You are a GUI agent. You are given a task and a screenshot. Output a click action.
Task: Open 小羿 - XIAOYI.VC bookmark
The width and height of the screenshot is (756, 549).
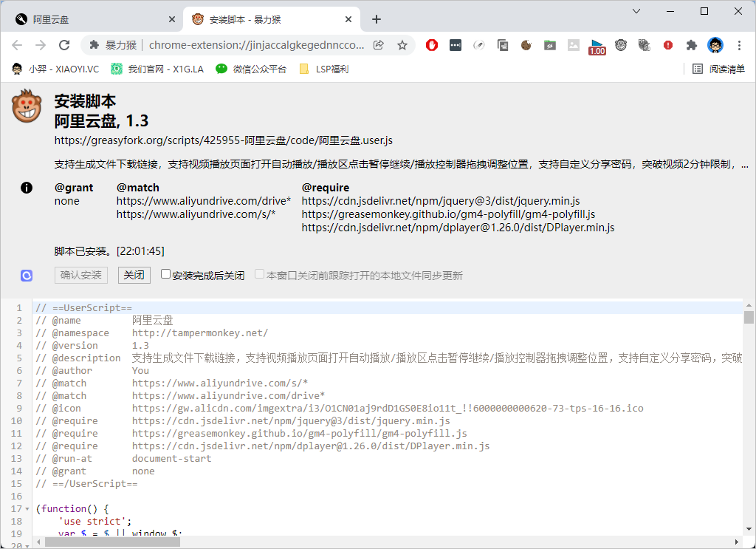[55, 69]
